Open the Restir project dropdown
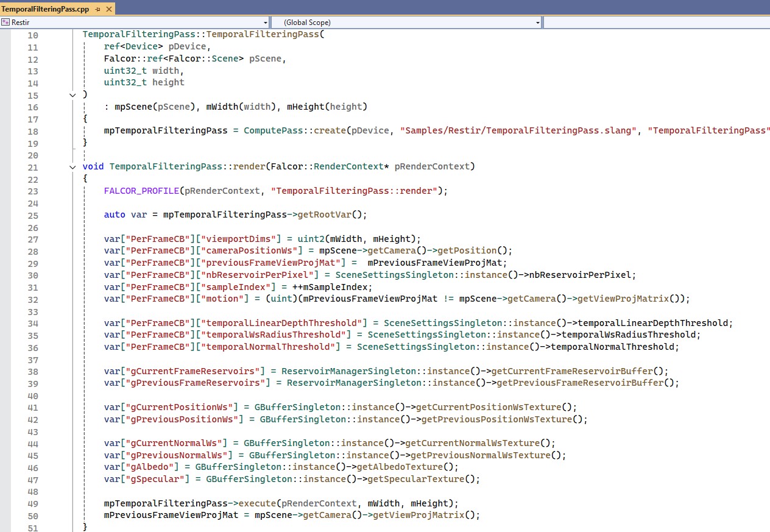The height and width of the screenshot is (532, 770). pyautogui.click(x=266, y=23)
